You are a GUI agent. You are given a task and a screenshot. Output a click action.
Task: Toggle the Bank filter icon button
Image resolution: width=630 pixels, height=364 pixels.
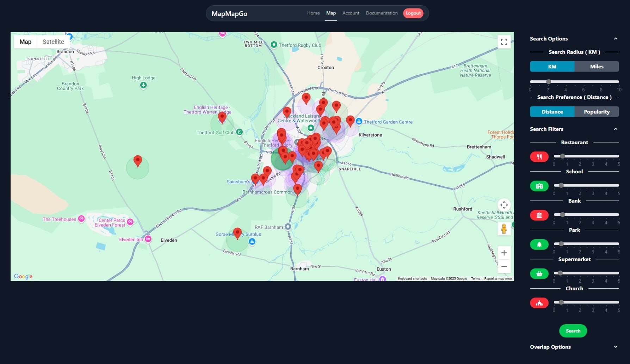click(539, 215)
